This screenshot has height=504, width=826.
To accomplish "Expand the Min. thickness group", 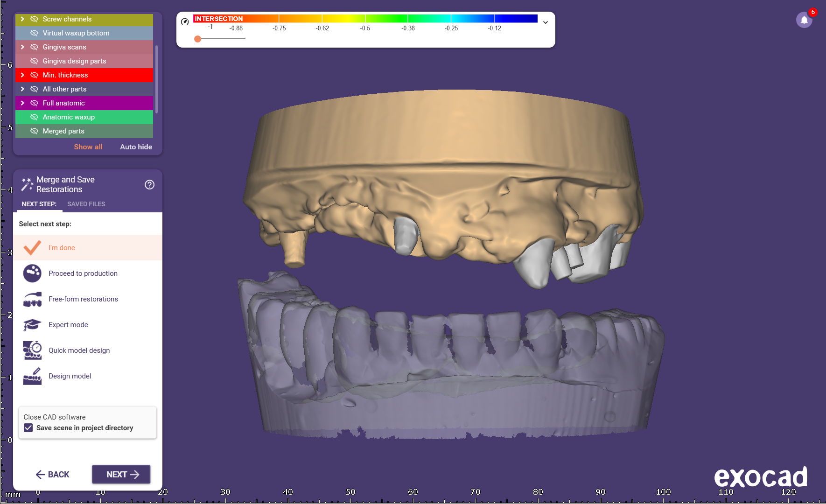I will click(22, 75).
